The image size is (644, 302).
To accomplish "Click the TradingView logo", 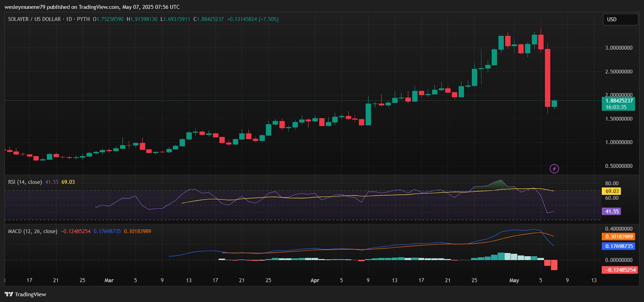I will 26,294.
